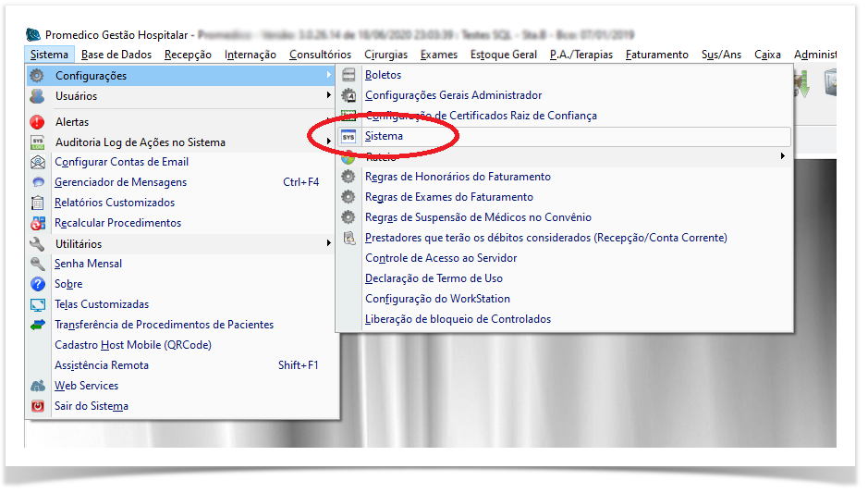868x493 pixels.
Task: Open the Faturamento menu in menu bar
Action: pos(656,55)
